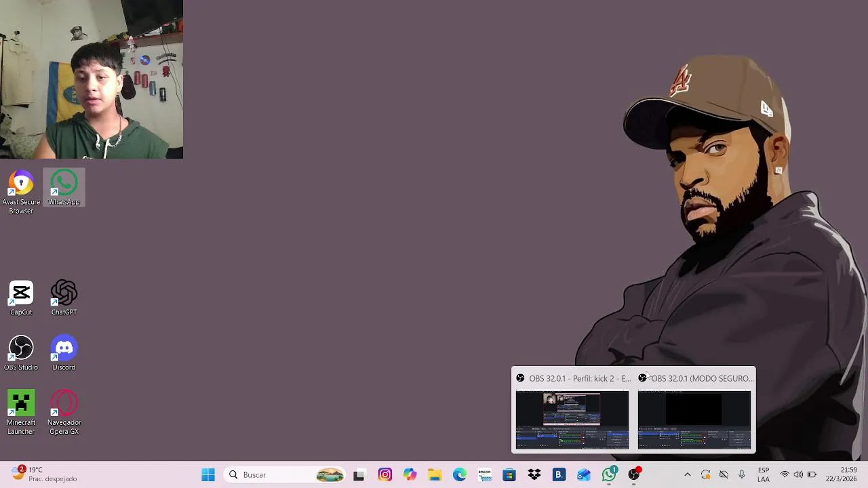
Task: Open the Booking.com taskbar icon
Action: [x=559, y=474]
